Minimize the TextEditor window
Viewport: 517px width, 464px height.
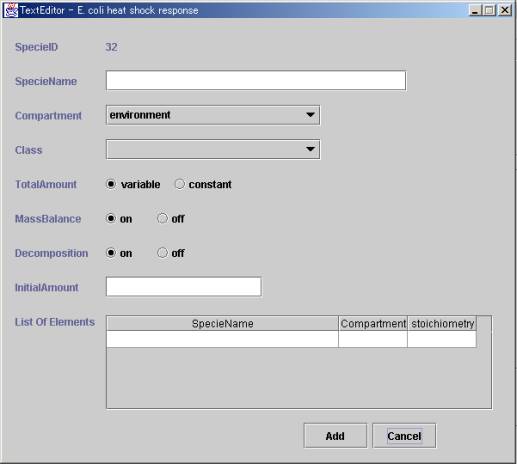(x=475, y=10)
